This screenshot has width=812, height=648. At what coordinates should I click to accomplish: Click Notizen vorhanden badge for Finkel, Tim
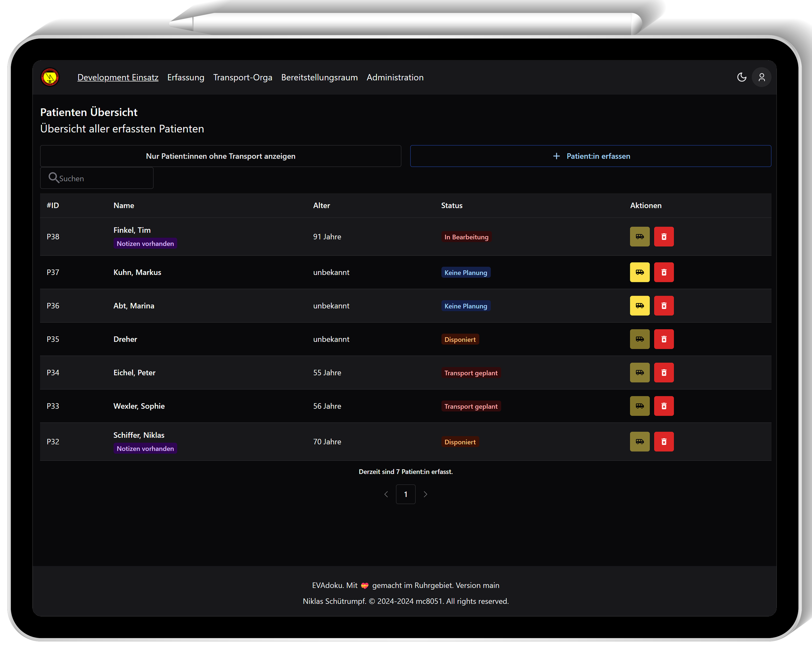pyautogui.click(x=145, y=244)
